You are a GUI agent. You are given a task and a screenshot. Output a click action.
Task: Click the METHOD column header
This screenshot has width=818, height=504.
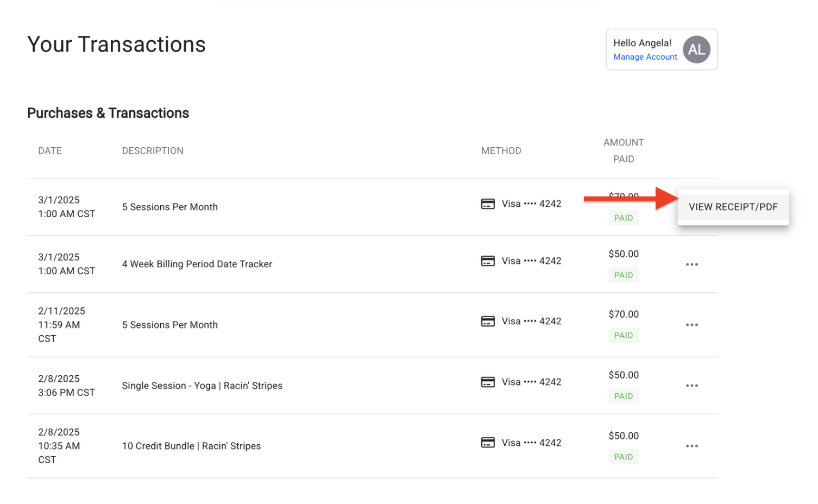(x=501, y=151)
